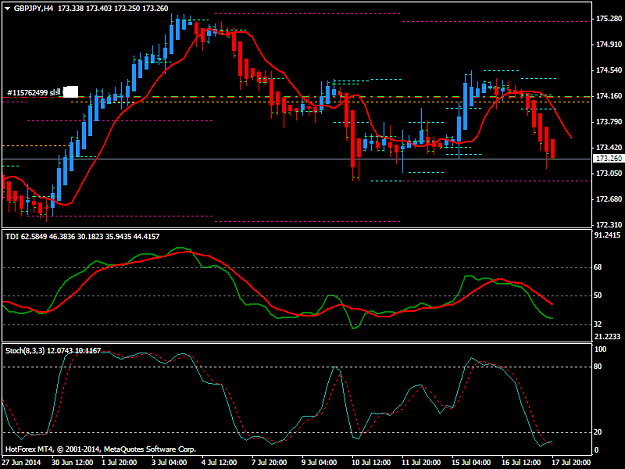Select the TDI indicator values label
The image size is (625, 469).
83,237
